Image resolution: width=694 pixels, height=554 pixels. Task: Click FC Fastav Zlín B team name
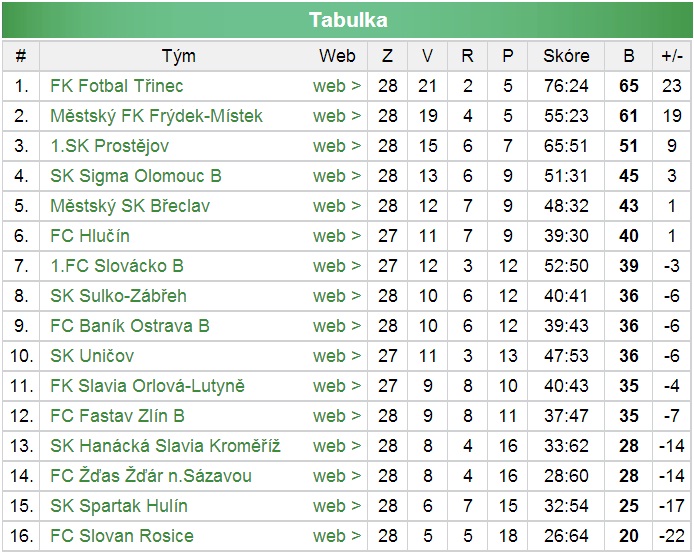pos(117,416)
